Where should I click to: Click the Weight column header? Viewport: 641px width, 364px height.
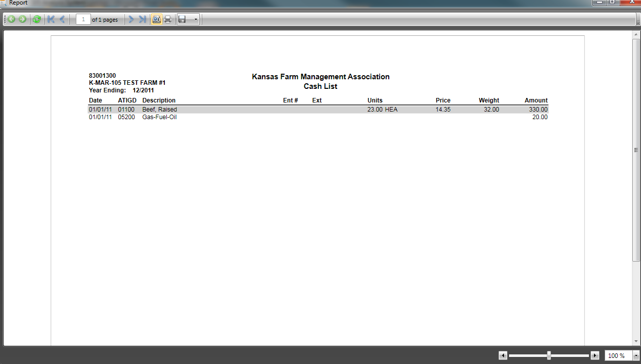click(x=489, y=100)
